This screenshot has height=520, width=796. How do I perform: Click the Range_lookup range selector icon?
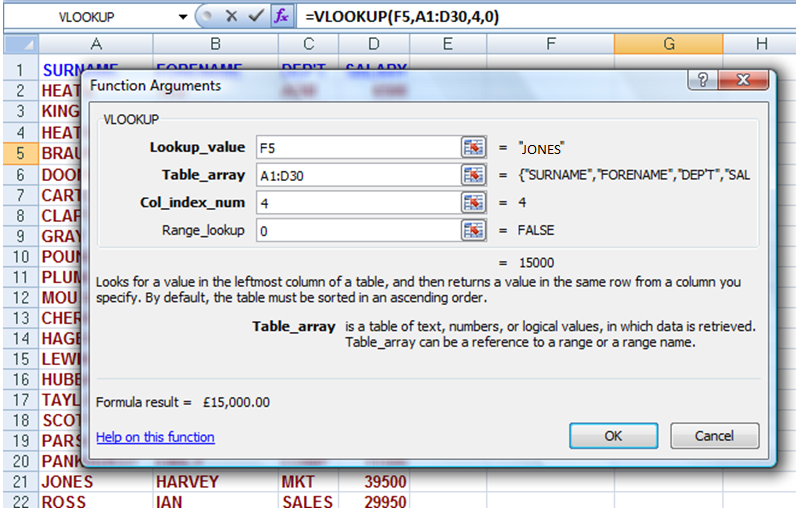pos(473,231)
